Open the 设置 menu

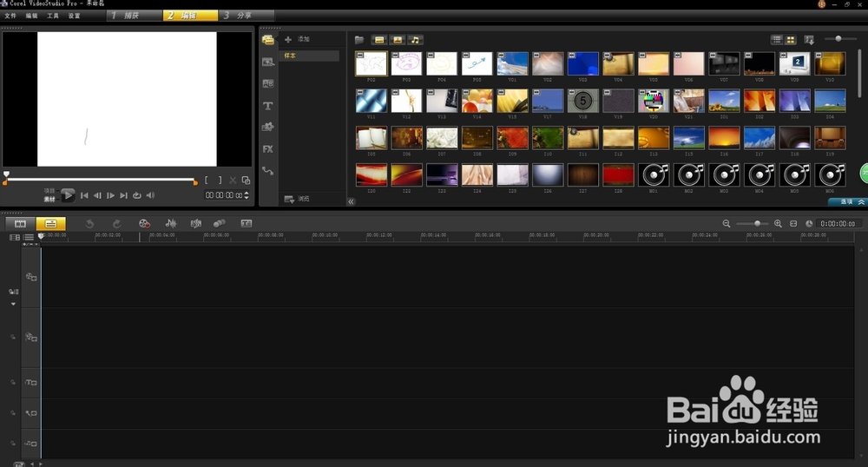(x=74, y=16)
